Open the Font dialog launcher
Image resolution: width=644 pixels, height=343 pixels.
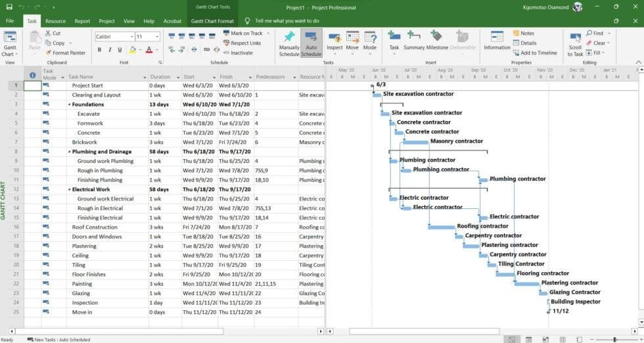[160, 62]
